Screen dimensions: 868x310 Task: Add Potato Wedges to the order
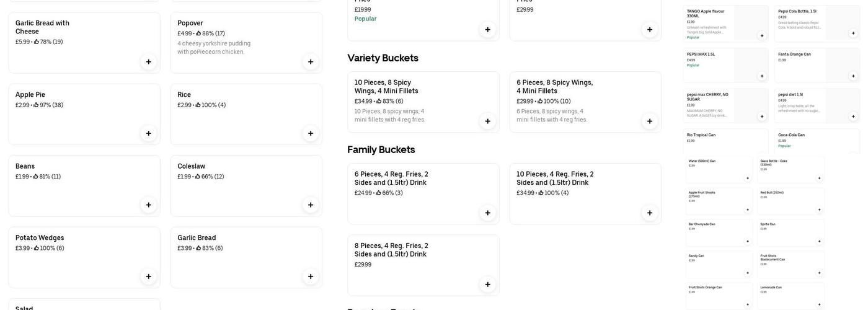click(x=148, y=277)
